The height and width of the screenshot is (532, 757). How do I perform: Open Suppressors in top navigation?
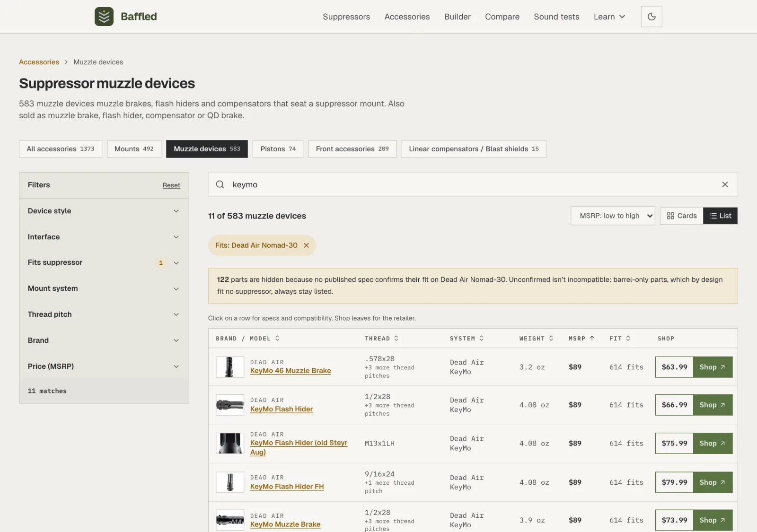click(x=346, y=17)
